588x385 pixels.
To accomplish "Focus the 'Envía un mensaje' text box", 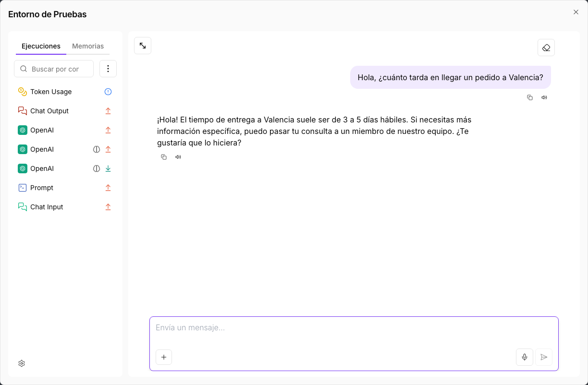I will pos(354,331).
